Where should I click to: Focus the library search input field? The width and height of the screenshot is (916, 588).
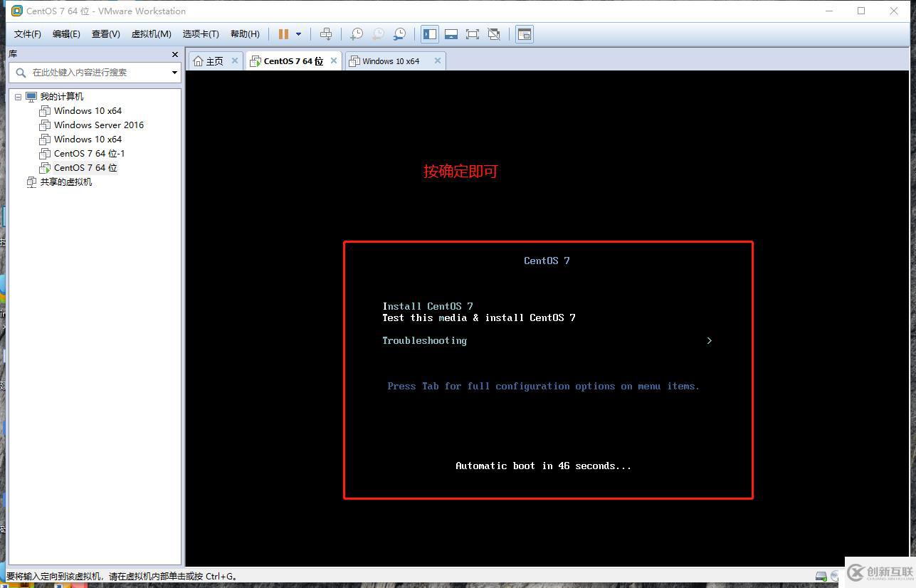(x=94, y=72)
